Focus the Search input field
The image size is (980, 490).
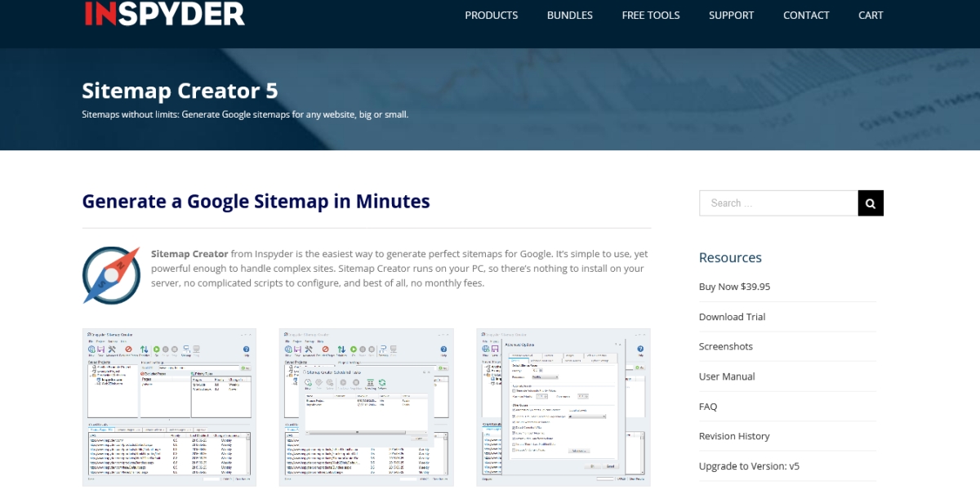(778, 203)
